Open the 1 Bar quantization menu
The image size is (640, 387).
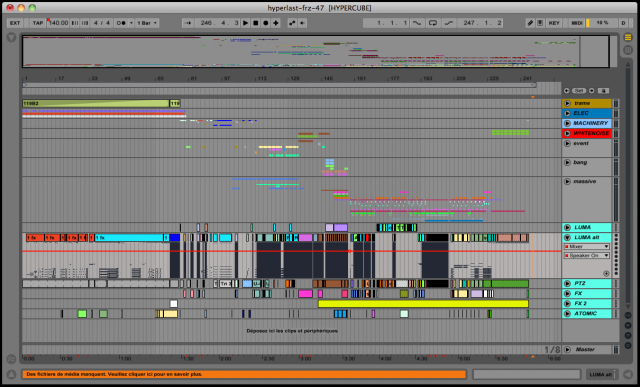147,23
